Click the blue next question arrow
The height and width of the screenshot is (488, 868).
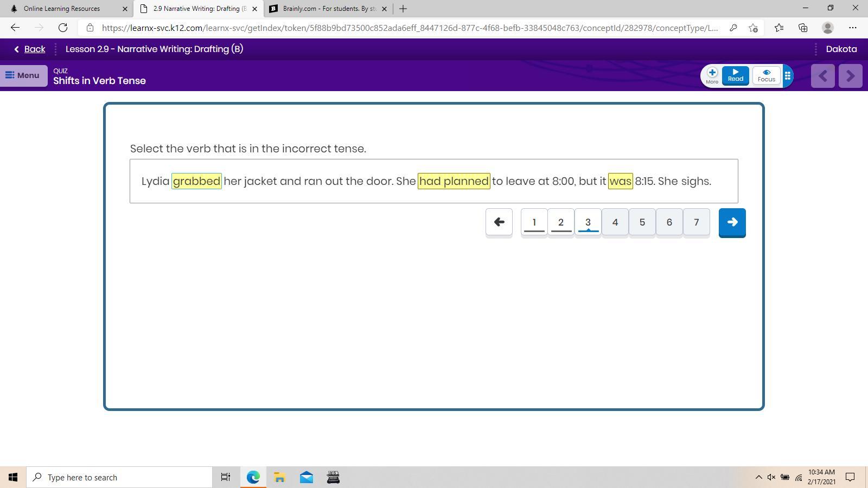(732, 222)
